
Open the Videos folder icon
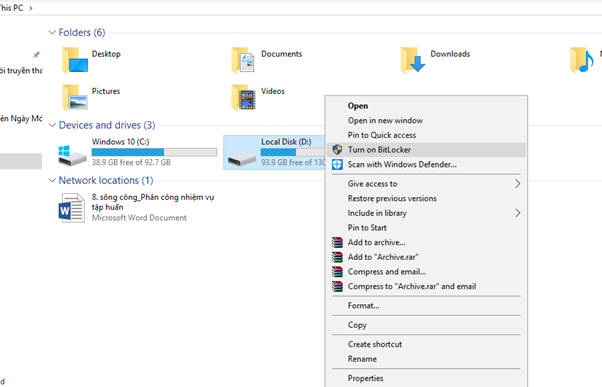pyautogui.click(x=244, y=98)
